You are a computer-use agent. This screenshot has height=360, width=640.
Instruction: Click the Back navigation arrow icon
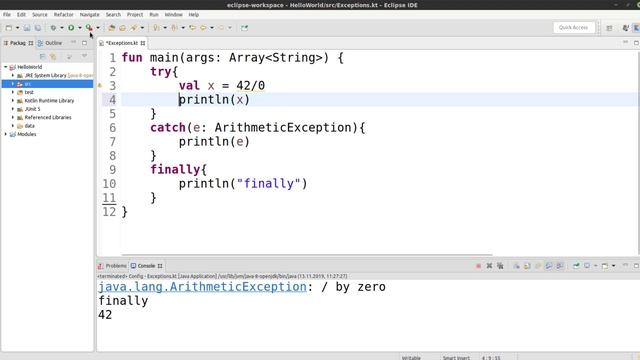pos(203,28)
